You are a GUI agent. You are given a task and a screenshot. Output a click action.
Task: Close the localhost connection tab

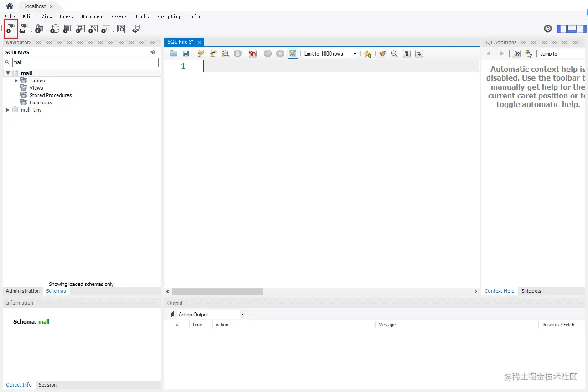tap(51, 6)
